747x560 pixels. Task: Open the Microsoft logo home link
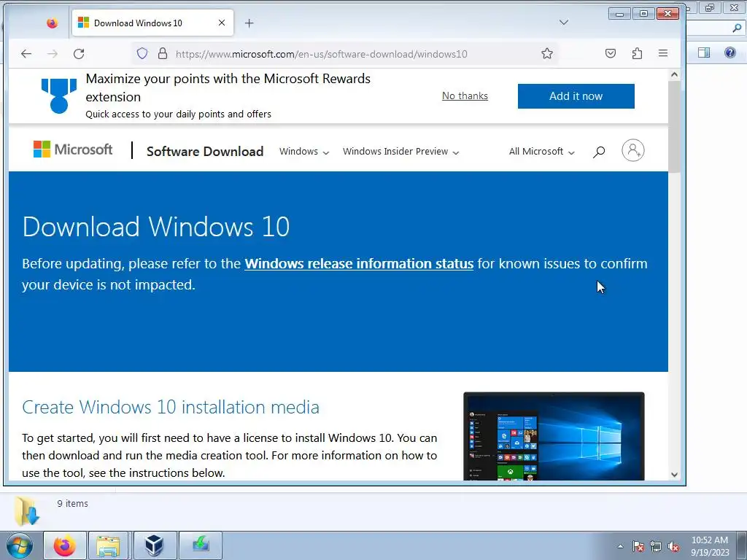(73, 149)
